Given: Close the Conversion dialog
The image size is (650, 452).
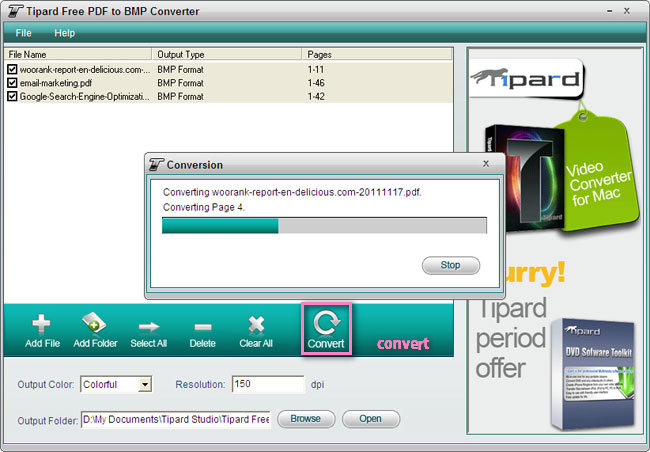Looking at the screenshot, I should click(x=486, y=164).
